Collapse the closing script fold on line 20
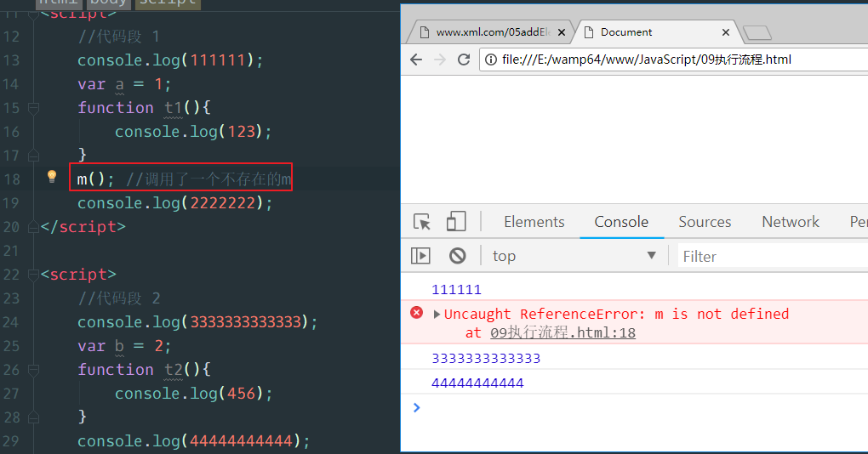Screen dimensions: 868x454 click(34, 227)
